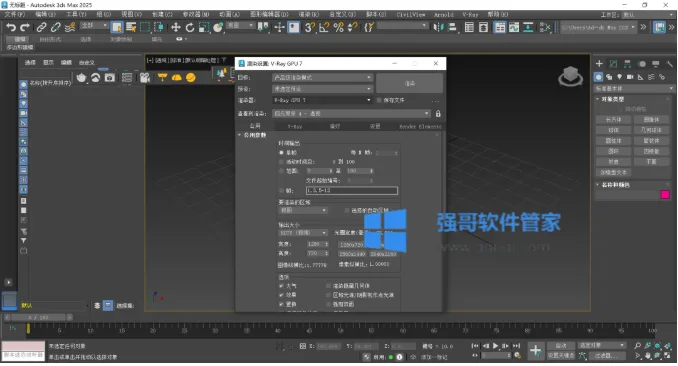Open the Target dropdown in Render Setup
The height and width of the screenshot is (366, 678).
[x=322, y=77]
